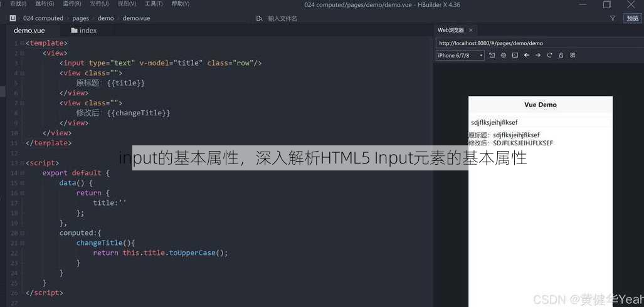Click the filter icon beside the 预览 button
Image resolution: width=644 pixels, height=307 pixels.
(x=613, y=18)
